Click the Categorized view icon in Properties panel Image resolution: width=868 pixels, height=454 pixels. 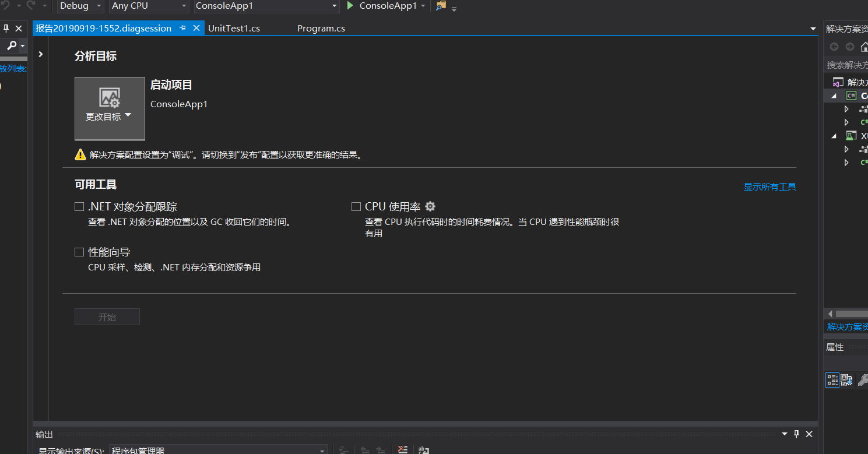(x=832, y=380)
